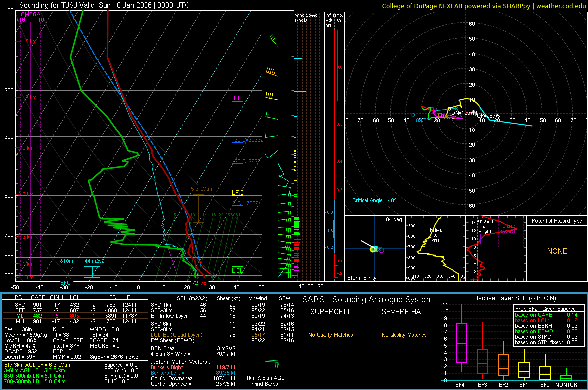Click the Bunkers Right = 119/7 kt text
The image size is (588, 390).
click(x=193, y=367)
